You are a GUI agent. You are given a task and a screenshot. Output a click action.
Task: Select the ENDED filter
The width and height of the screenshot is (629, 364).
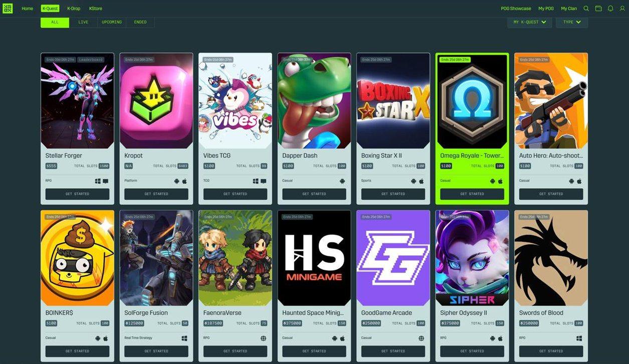140,23
